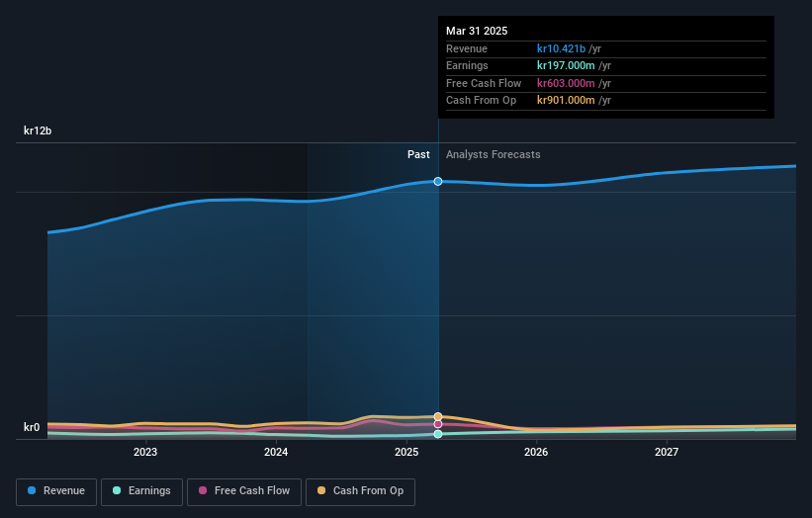Screen dimensions: 812x518
Task: Toggle the Revenue legend button
Action: tap(56, 491)
